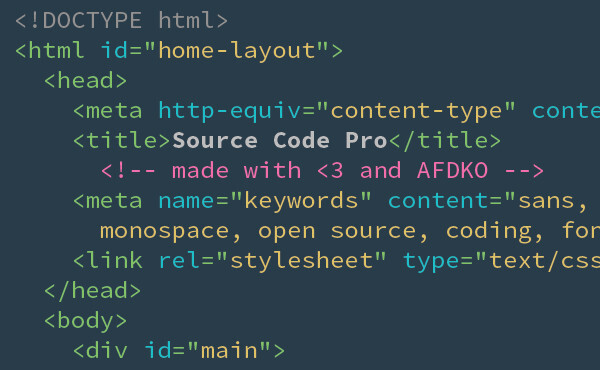This screenshot has width=600, height=370.
Task: Click the "keywords" string value
Action: [301, 200]
